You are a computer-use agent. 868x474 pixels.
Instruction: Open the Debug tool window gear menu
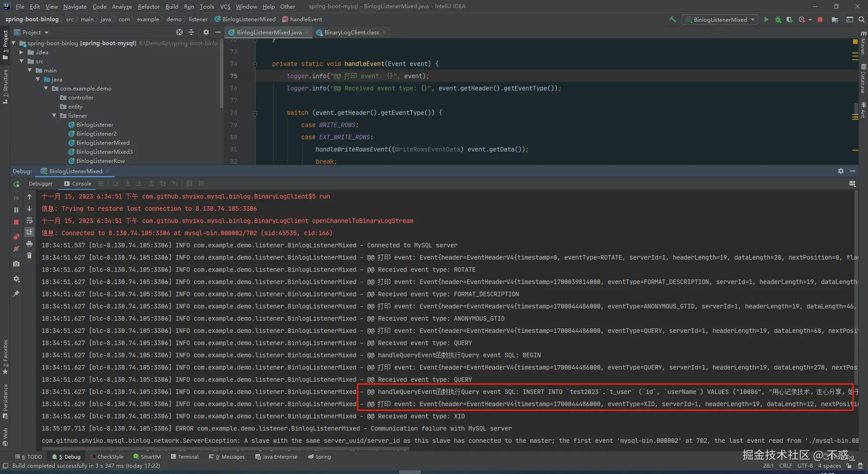[x=841, y=171]
